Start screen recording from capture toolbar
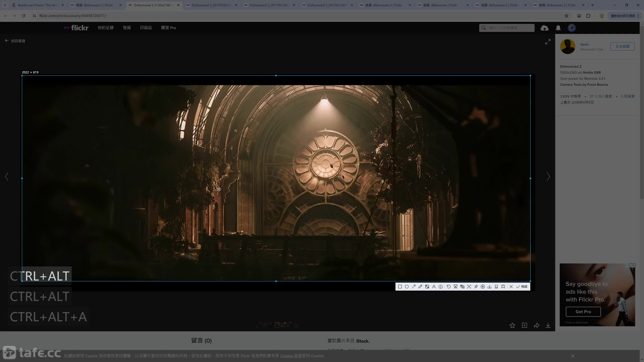Viewport: 644px width, 362px height. [483, 287]
